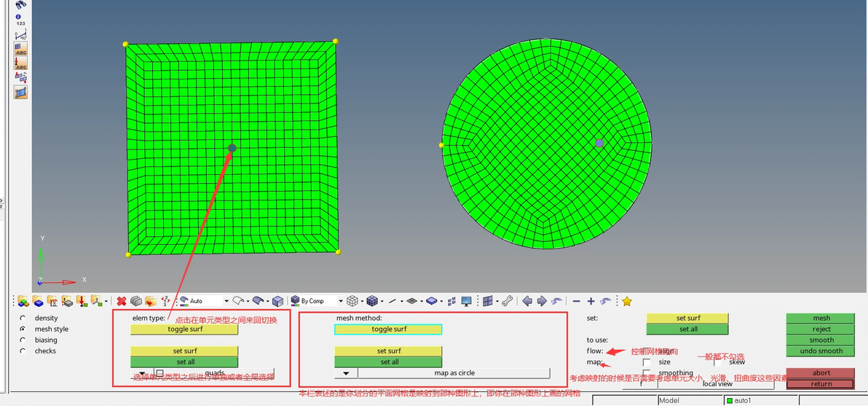Open the map as circle dropdown arrow
Screen dimensions: 868x406
tap(346, 373)
